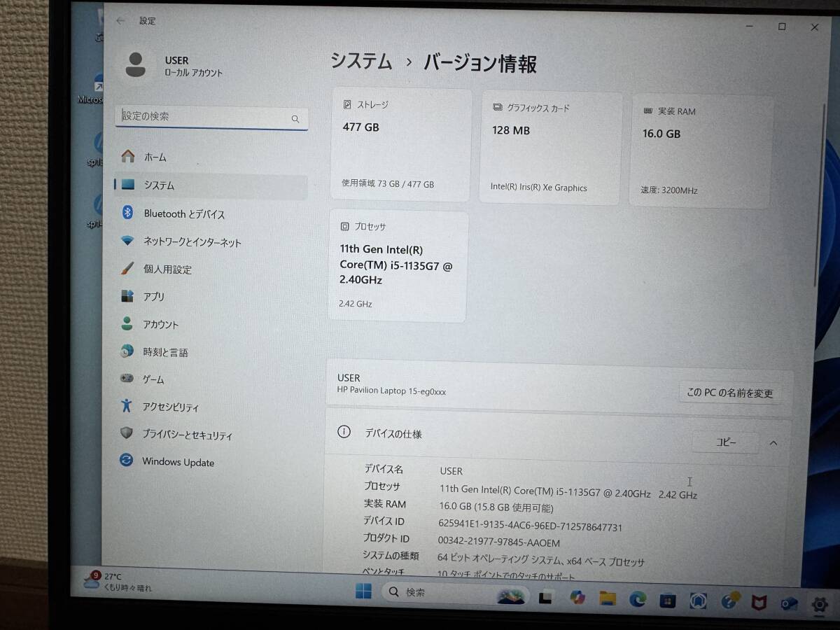Open the グラフィックス カード 128 MB card
Screen dimensions: 840x630
click(551, 148)
